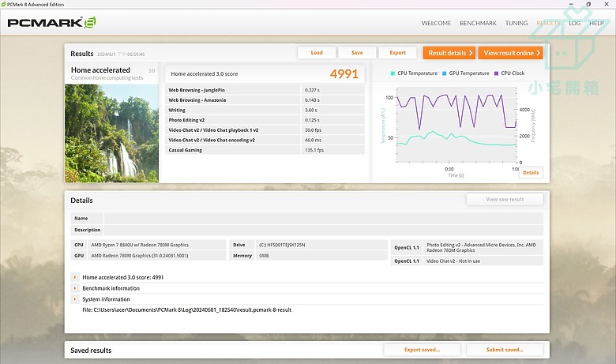Select the RESULTS tab
Image resolution: width=616 pixels, height=364 pixels.
(548, 23)
